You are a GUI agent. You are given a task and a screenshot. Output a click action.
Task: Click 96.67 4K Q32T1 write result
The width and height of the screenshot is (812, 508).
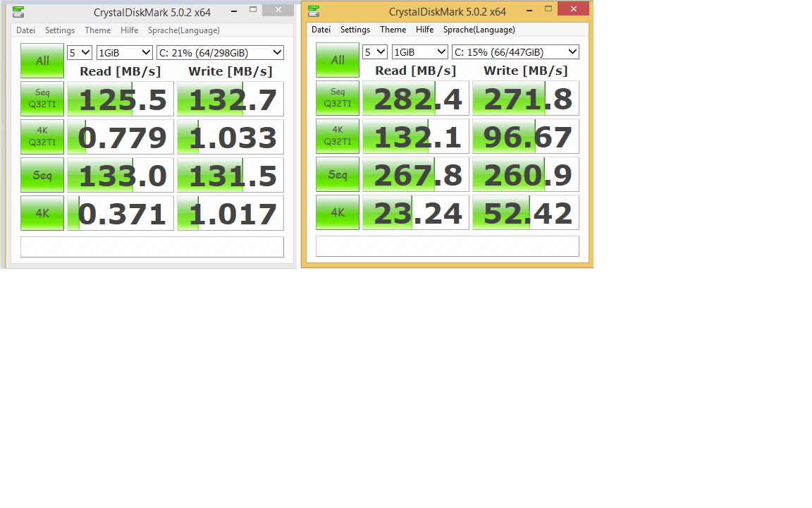[526, 137]
